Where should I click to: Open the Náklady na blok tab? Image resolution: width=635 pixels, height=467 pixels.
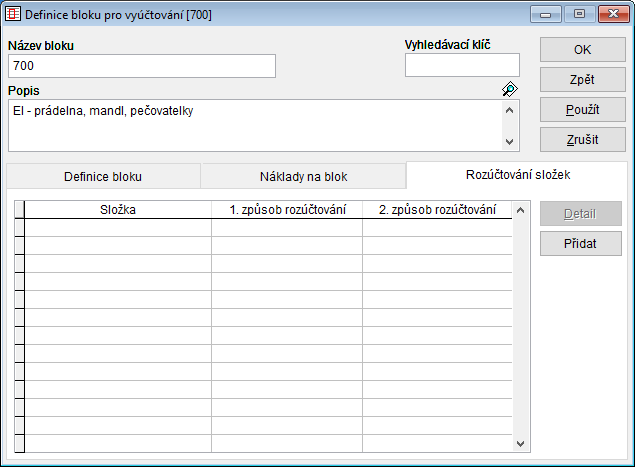[x=303, y=176]
